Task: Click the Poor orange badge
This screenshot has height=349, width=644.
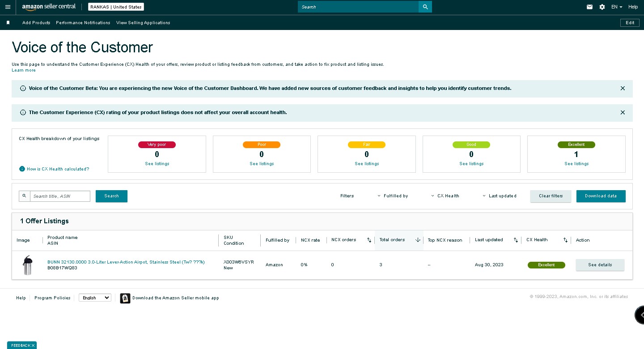Action: tap(262, 145)
